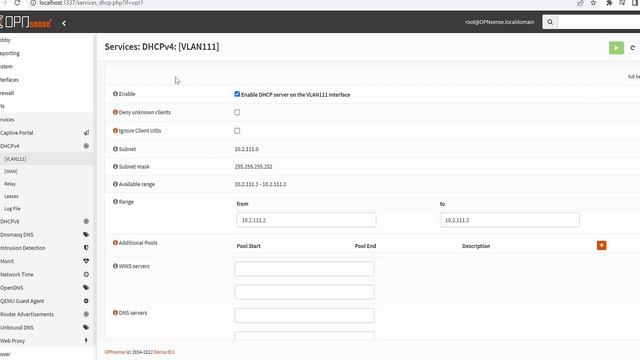Click the Range 'to' input field
The width and height of the screenshot is (640, 360).
pos(509,220)
